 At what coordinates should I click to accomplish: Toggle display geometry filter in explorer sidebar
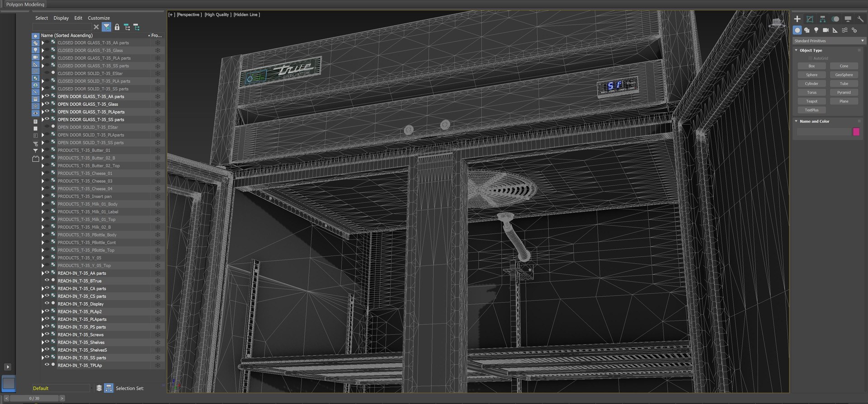click(x=36, y=36)
